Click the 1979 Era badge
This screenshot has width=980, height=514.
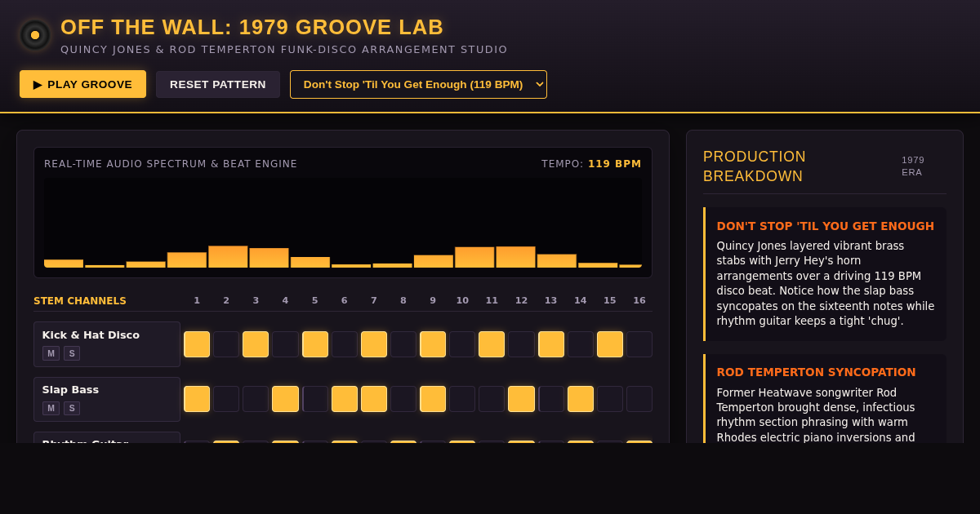(913, 166)
